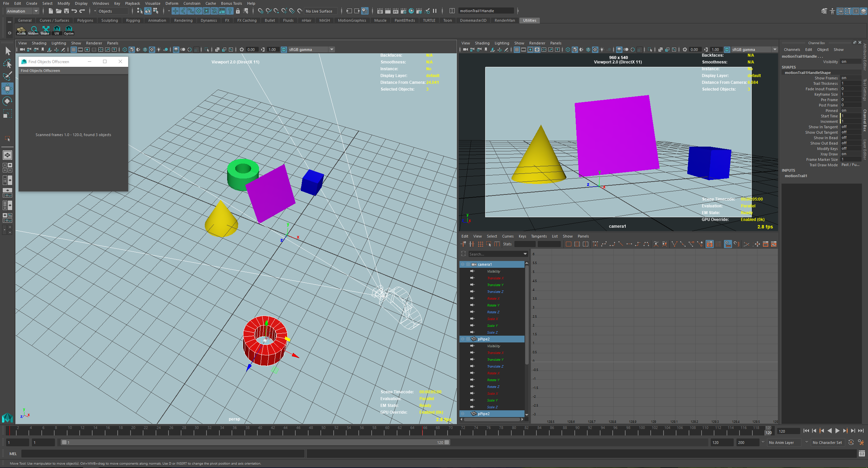
Task: Click the UV shelf icon
Action: (x=57, y=31)
